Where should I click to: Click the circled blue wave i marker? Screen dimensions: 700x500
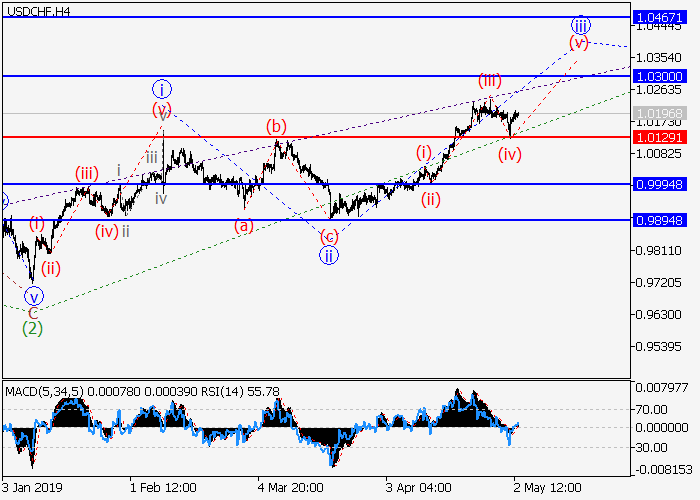[x=161, y=88]
